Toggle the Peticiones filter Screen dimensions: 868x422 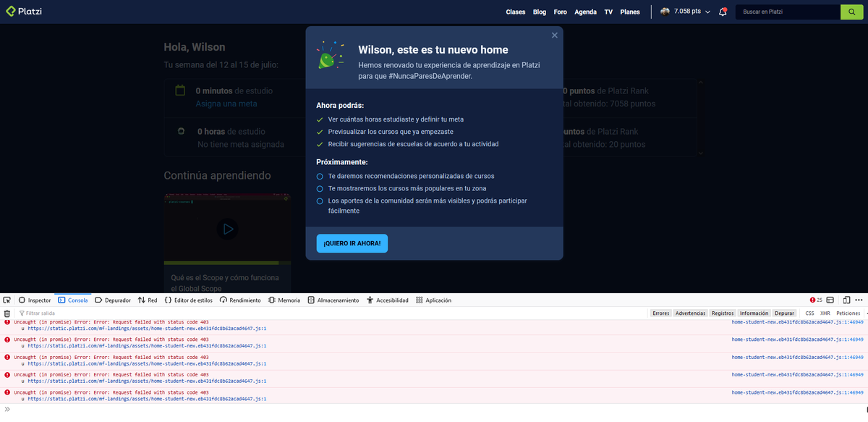tap(848, 313)
